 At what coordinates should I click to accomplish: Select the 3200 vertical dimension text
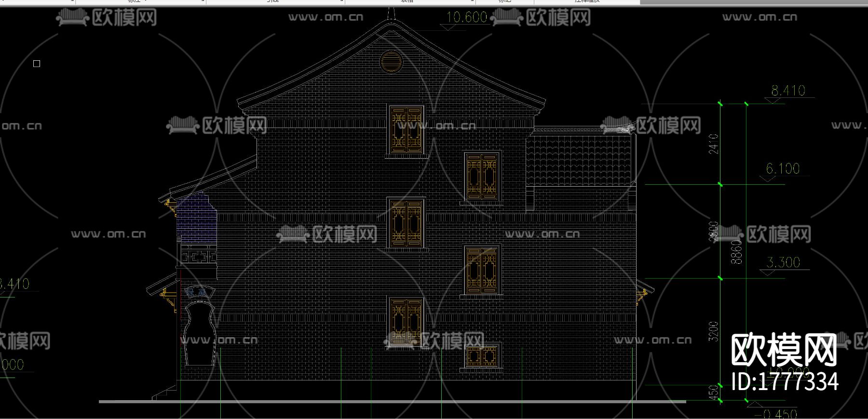click(714, 331)
